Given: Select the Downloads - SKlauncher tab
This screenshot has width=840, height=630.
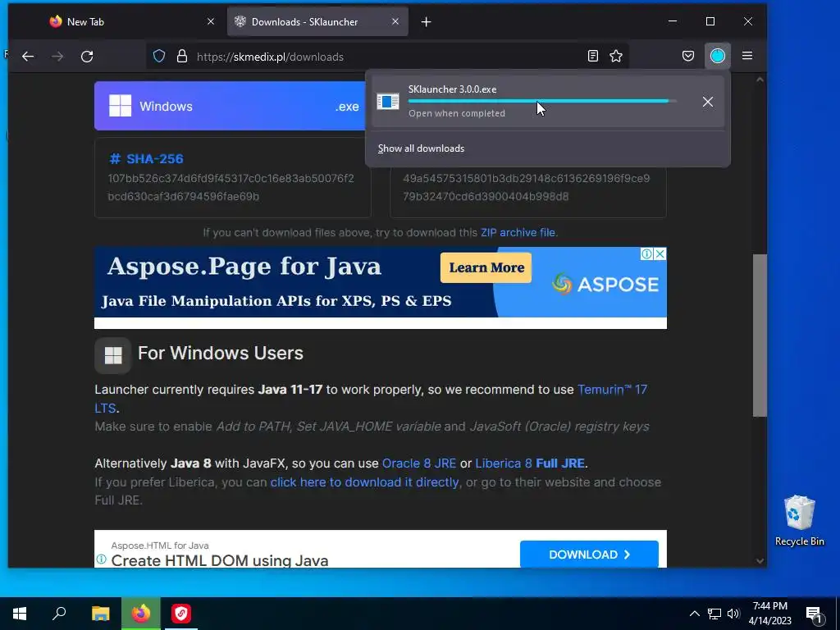Looking at the screenshot, I should click(x=317, y=21).
